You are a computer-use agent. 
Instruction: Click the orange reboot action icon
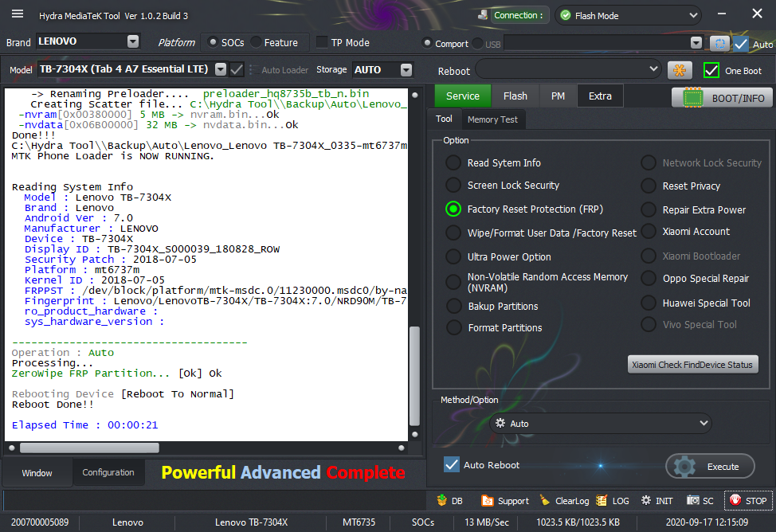[x=680, y=70]
